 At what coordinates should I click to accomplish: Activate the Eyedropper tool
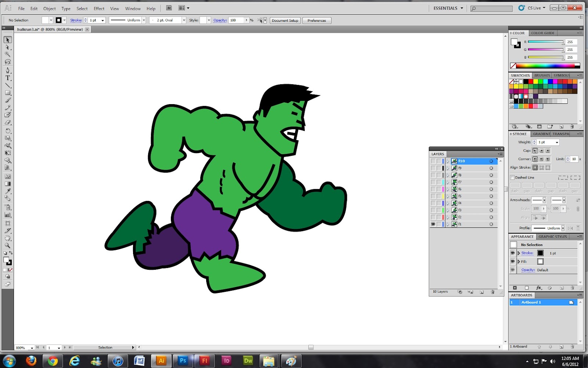pos(8,191)
